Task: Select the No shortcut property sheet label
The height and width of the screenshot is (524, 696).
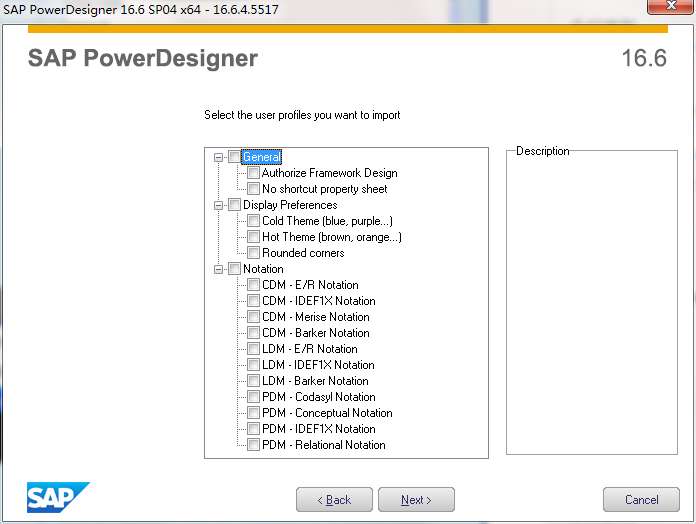Action: tap(324, 189)
